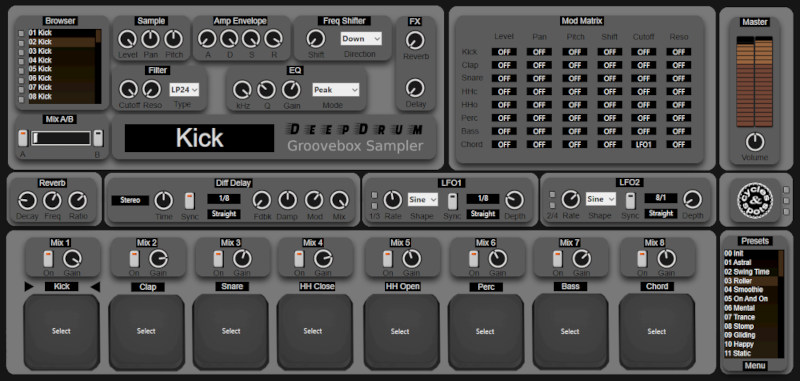This screenshot has width=800, height=381.
Task: Select preset 01 Astral
Action: pyautogui.click(x=751, y=263)
